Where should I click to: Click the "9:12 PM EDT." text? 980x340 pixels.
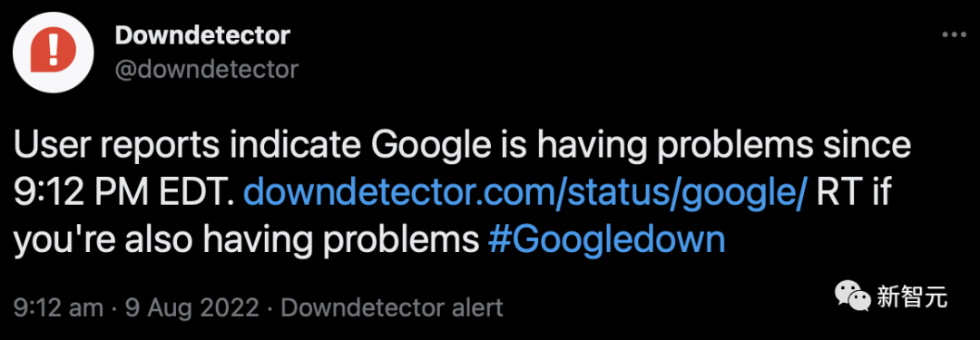123,193
